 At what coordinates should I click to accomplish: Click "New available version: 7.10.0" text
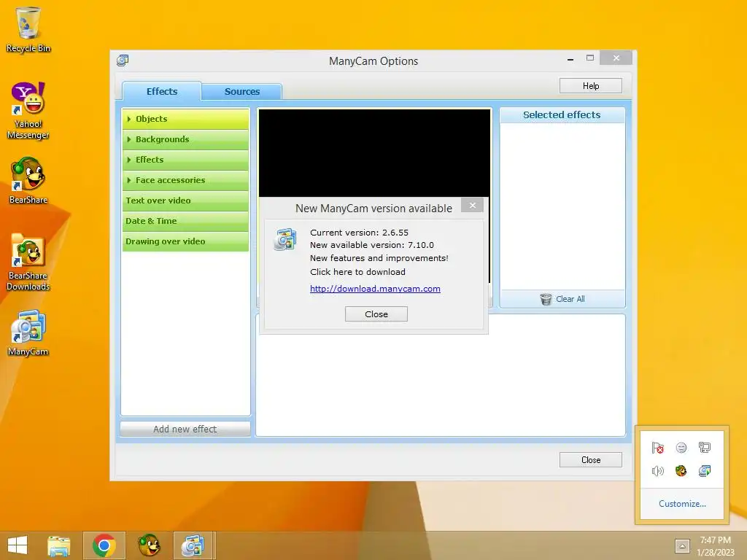click(x=371, y=245)
